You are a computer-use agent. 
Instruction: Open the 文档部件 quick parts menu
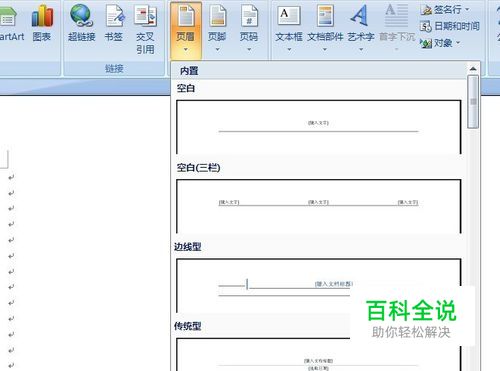tap(325, 28)
